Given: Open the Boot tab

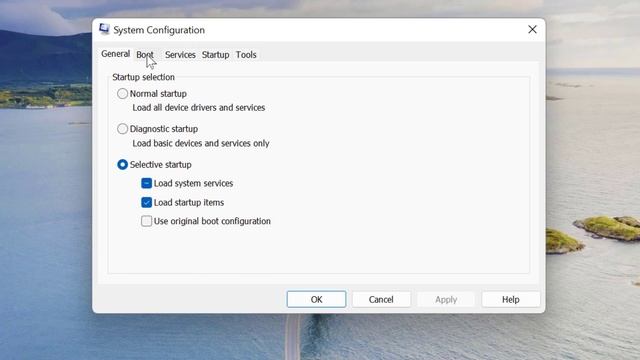Looking at the screenshot, I should tap(145, 55).
